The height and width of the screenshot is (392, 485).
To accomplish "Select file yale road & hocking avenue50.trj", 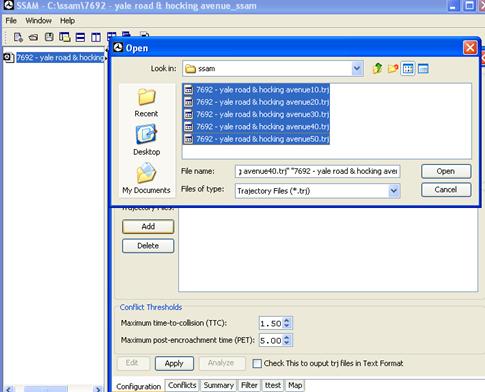I will click(256, 139).
